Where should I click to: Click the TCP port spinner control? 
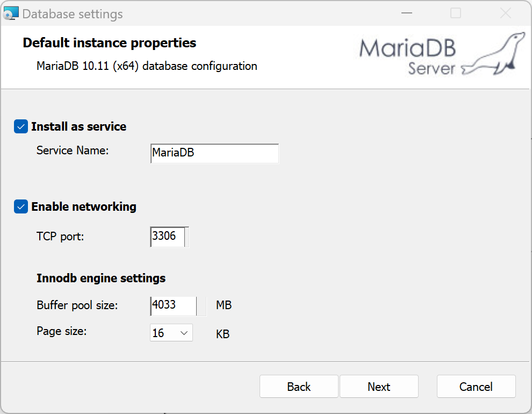[187, 237]
